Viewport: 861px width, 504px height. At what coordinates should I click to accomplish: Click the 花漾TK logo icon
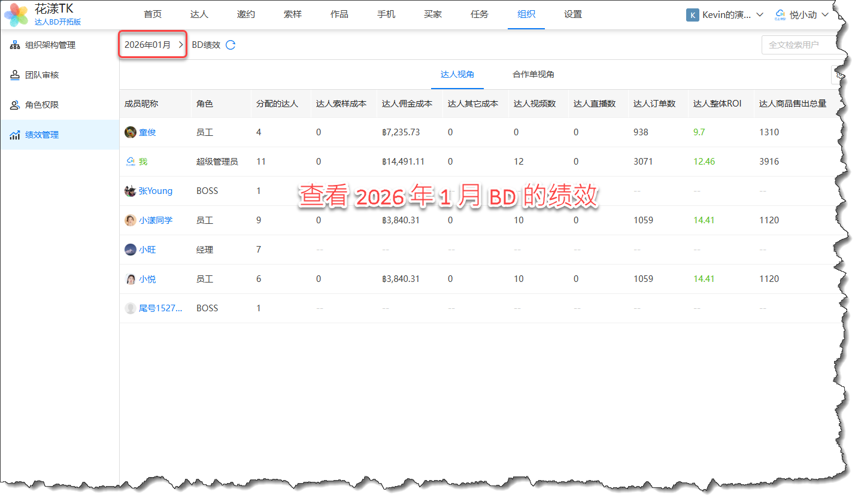point(16,14)
